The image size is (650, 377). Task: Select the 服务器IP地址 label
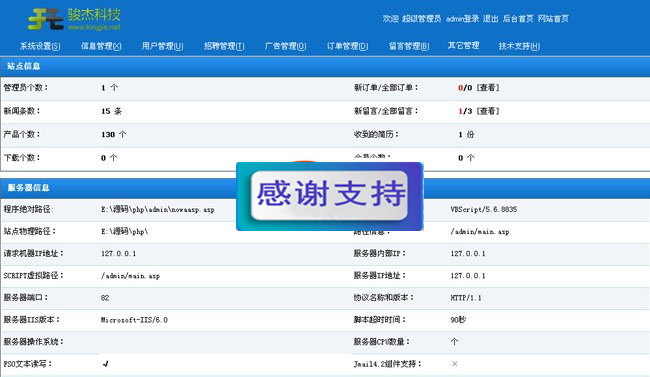(379, 275)
